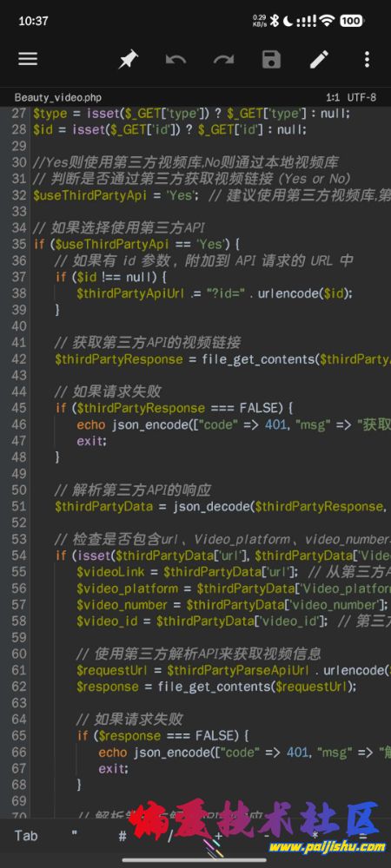Place cursor on $useThirdPartyApi = 'Yes' line
The width and height of the screenshot is (391, 868).
click(x=209, y=194)
